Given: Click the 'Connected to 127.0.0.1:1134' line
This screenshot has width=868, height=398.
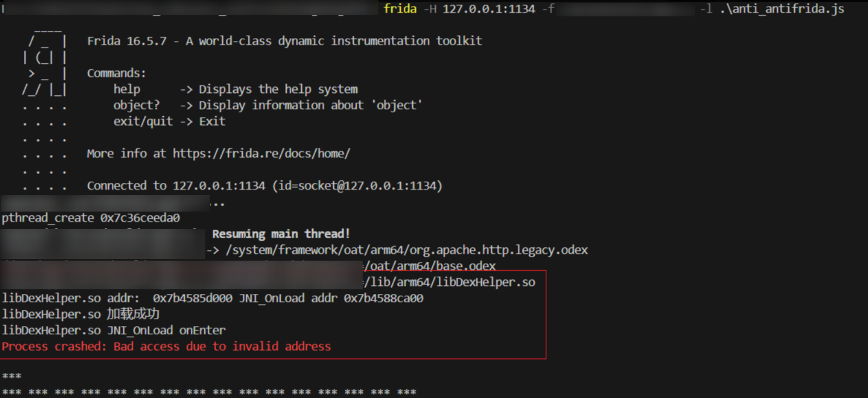Looking at the screenshot, I should pos(264,186).
